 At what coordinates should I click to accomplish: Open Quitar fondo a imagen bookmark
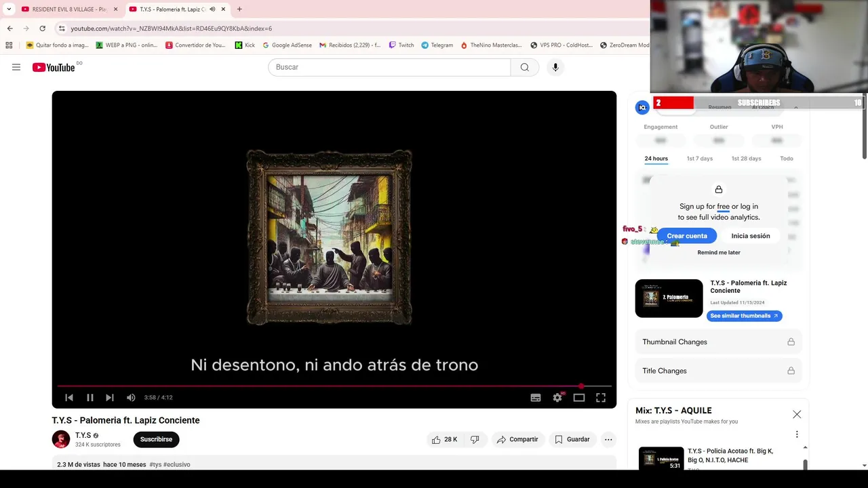tap(57, 45)
